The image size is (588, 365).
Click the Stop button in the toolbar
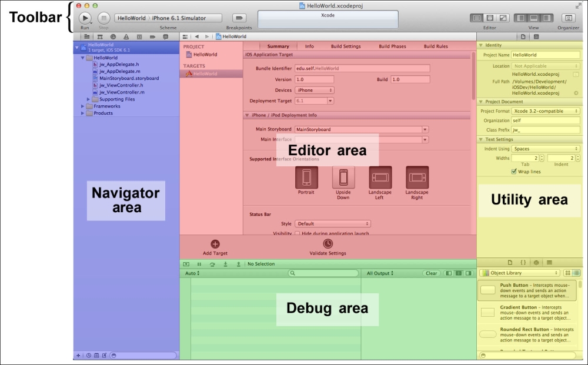103,18
